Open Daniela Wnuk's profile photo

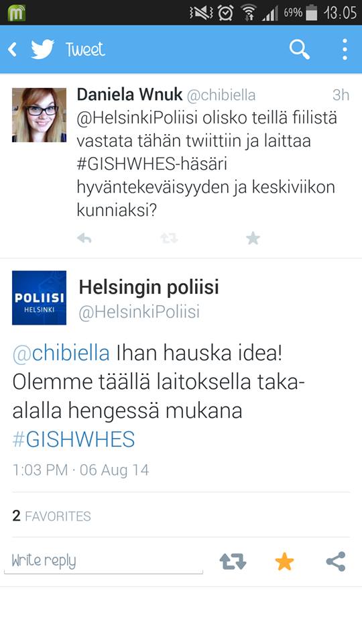pyautogui.click(x=39, y=115)
